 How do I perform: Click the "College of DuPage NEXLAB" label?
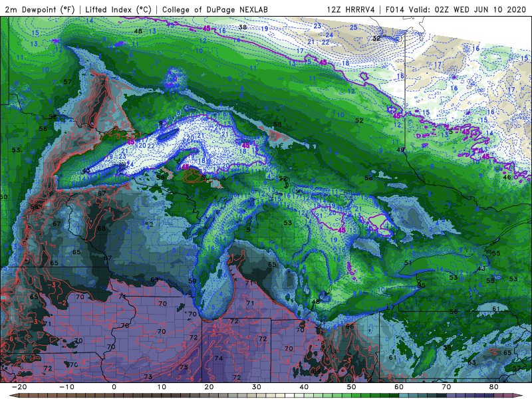215,9
